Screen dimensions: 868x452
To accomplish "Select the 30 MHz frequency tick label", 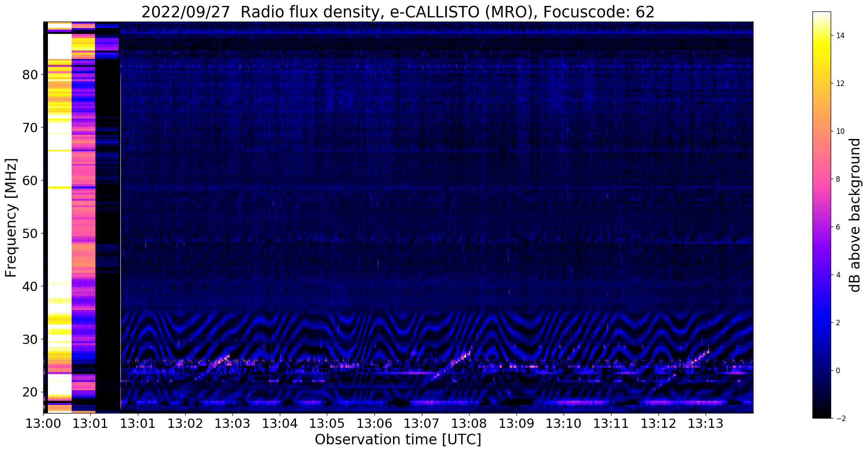I will click(30, 339).
